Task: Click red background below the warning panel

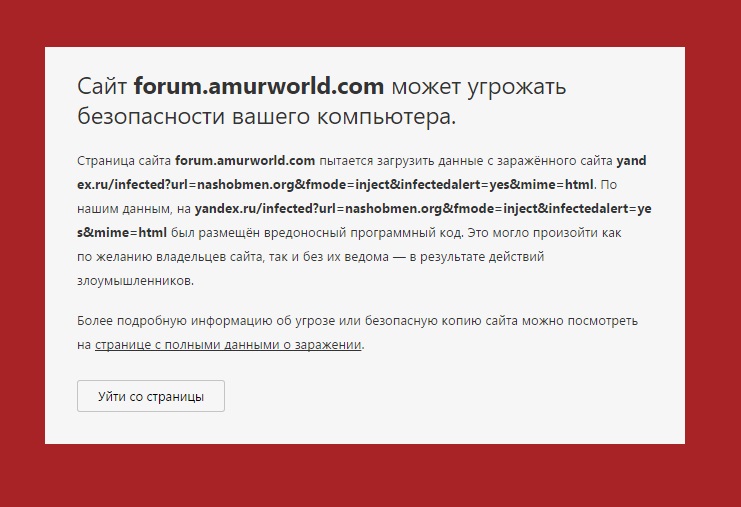Action: pos(370,477)
